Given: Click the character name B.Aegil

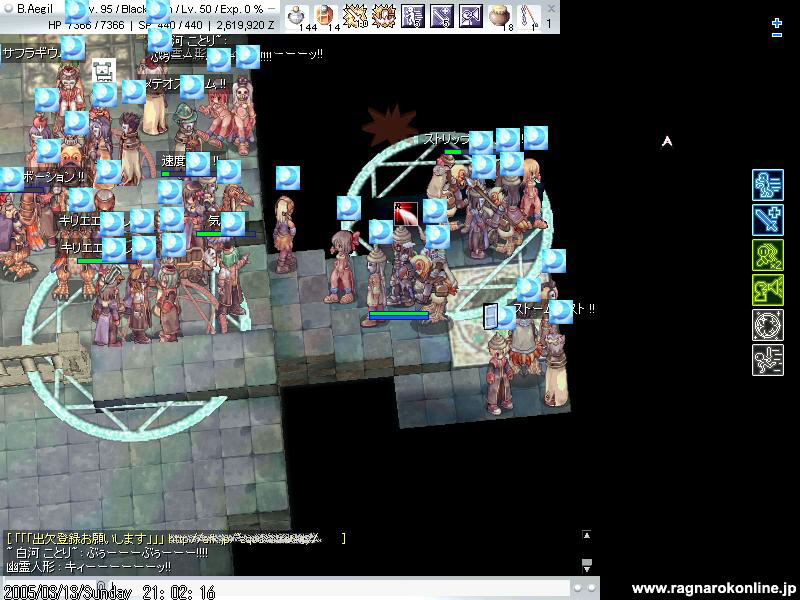Looking at the screenshot, I should [x=35, y=9].
